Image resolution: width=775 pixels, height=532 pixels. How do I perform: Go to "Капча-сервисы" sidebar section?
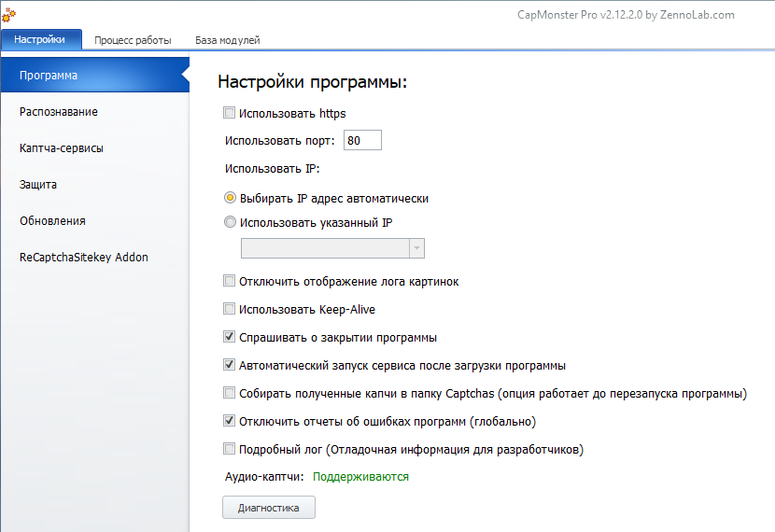coord(62,148)
